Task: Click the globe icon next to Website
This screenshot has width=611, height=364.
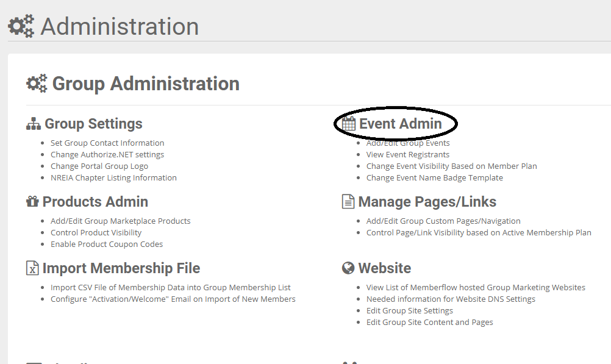Action: pos(349,268)
